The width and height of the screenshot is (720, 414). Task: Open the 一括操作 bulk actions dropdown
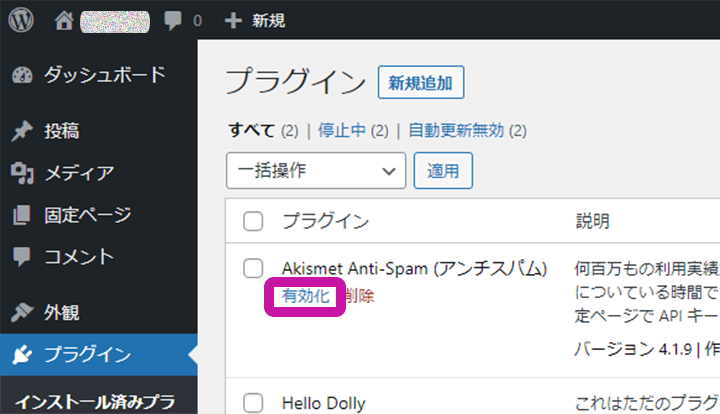316,171
